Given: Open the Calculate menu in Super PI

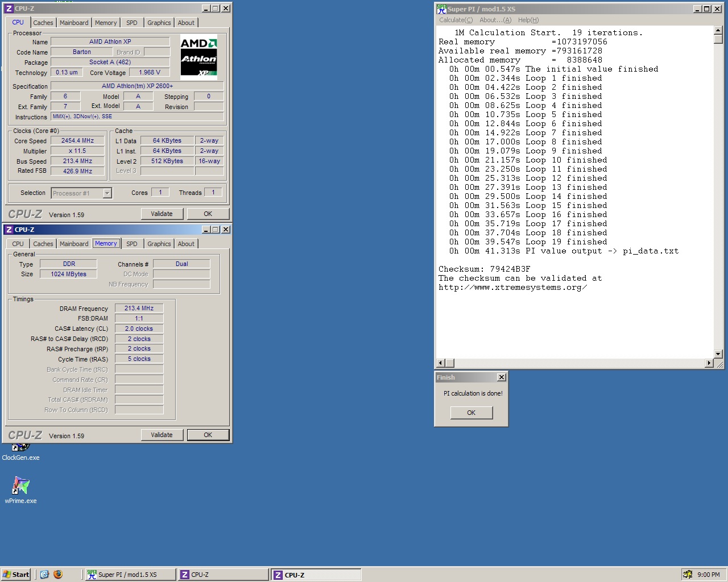Looking at the screenshot, I should click(456, 20).
